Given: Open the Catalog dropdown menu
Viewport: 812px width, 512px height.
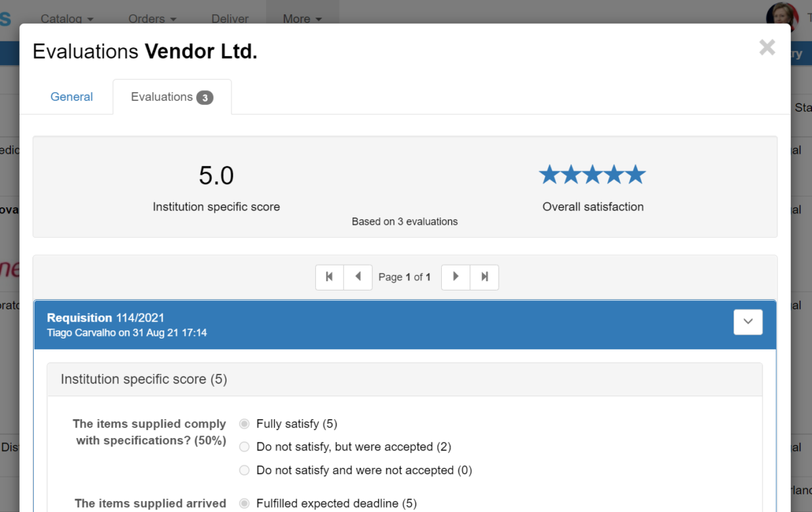Looking at the screenshot, I should [x=67, y=19].
